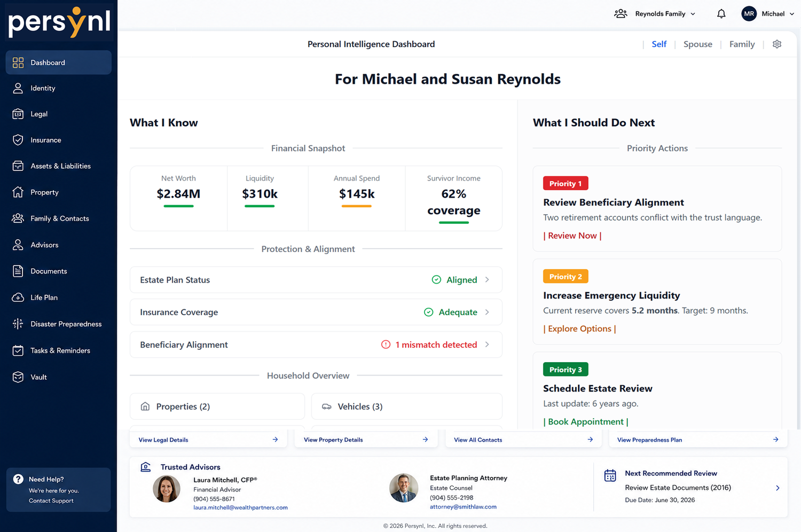Screen dimensions: 801x532
Task: Click the Persynl logo
Action: point(59,21)
